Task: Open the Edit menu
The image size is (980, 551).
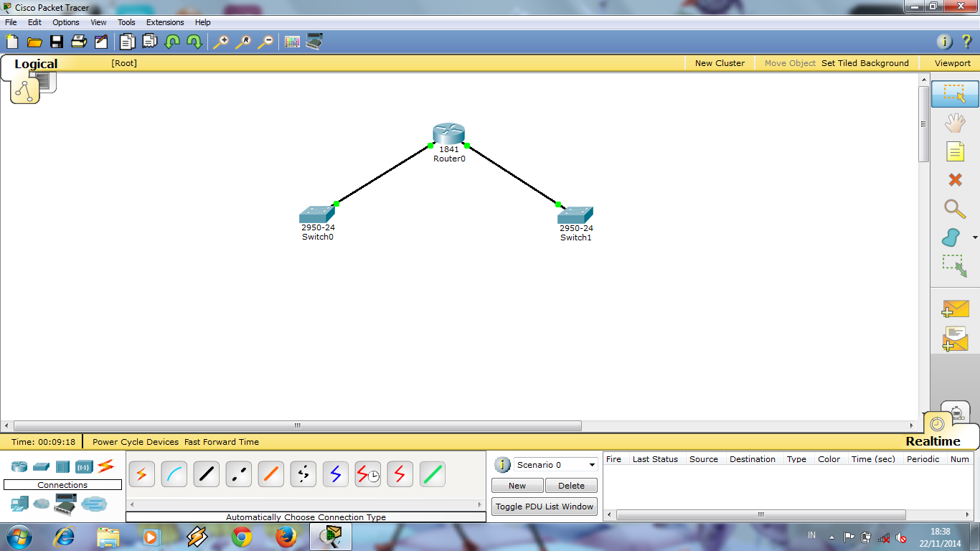Action: [34, 22]
